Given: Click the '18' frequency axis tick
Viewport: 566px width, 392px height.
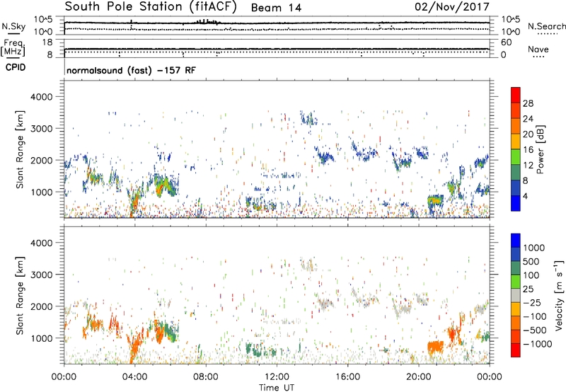Looking at the screenshot, I should click(x=47, y=42).
